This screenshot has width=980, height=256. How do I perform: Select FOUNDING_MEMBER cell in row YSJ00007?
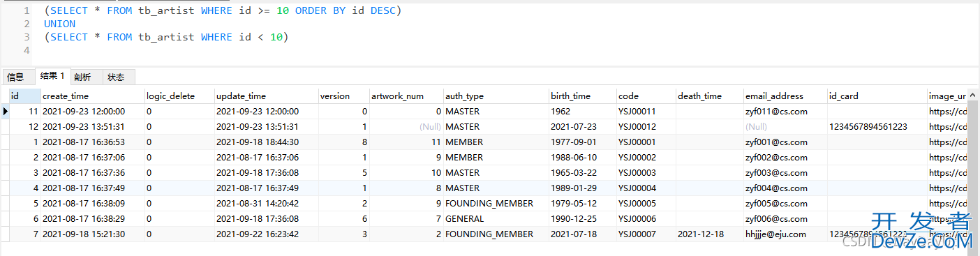(x=496, y=234)
